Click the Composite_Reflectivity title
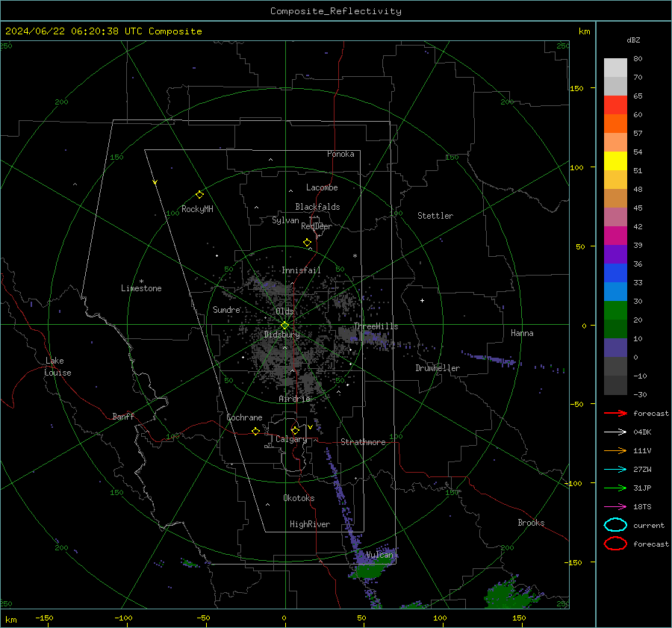This screenshot has height=628, width=672. click(335, 11)
